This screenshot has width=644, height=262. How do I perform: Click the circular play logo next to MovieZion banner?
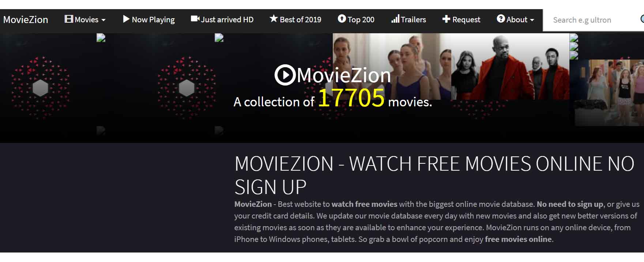[x=285, y=75]
